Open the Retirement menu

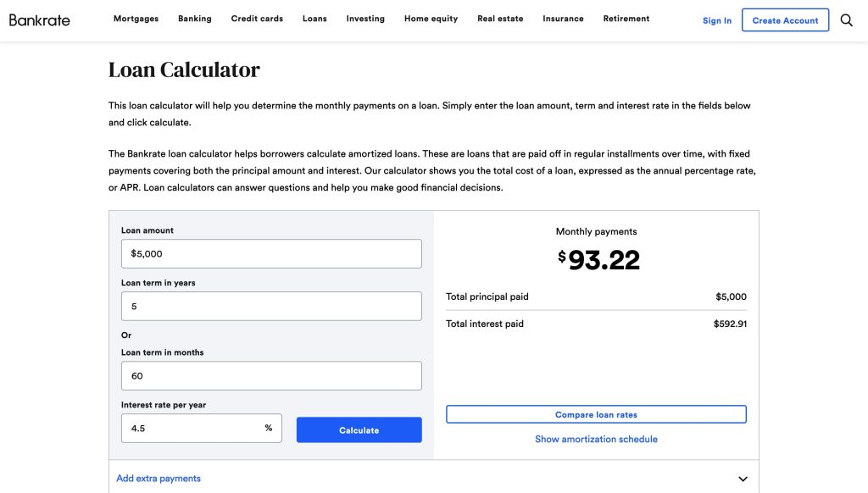(626, 19)
